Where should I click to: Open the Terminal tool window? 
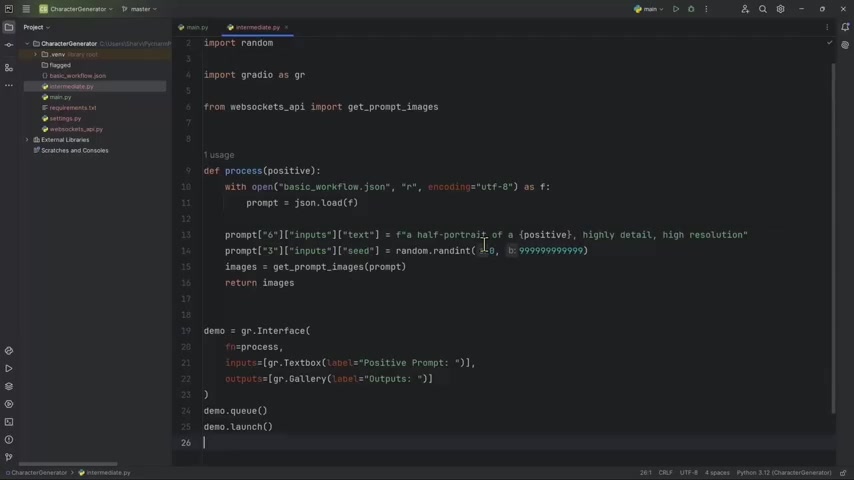(x=9, y=422)
